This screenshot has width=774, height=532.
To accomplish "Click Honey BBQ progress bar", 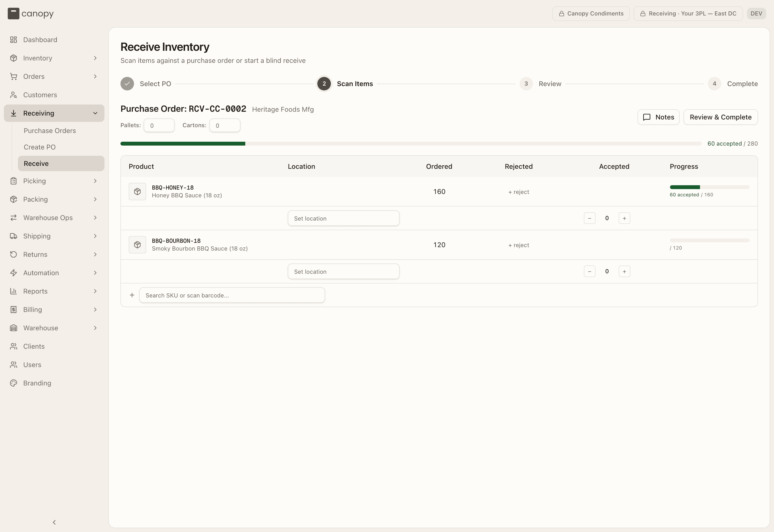I will click(x=710, y=187).
